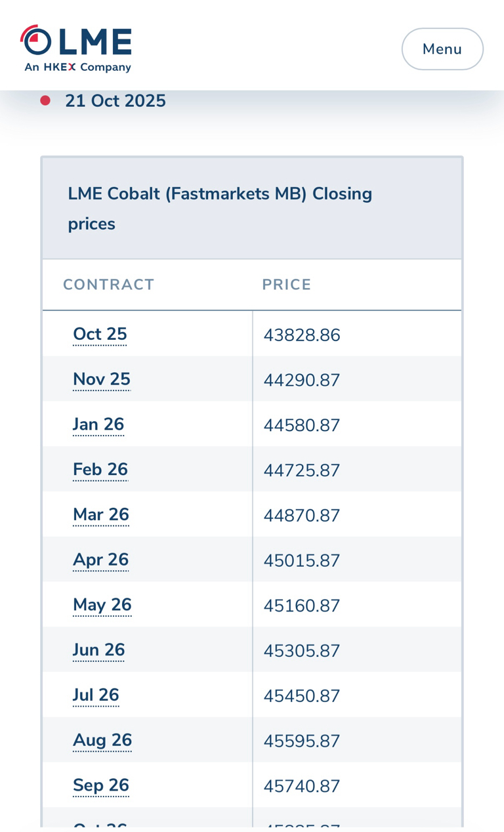Open the Nov 25 contract link
This screenshot has height=832, width=504.
[x=102, y=379]
